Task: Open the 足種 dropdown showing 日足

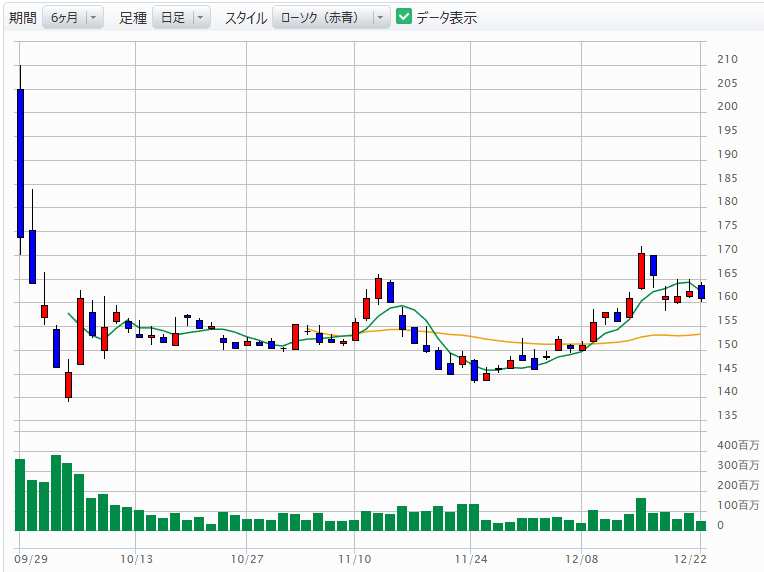Action: (181, 18)
